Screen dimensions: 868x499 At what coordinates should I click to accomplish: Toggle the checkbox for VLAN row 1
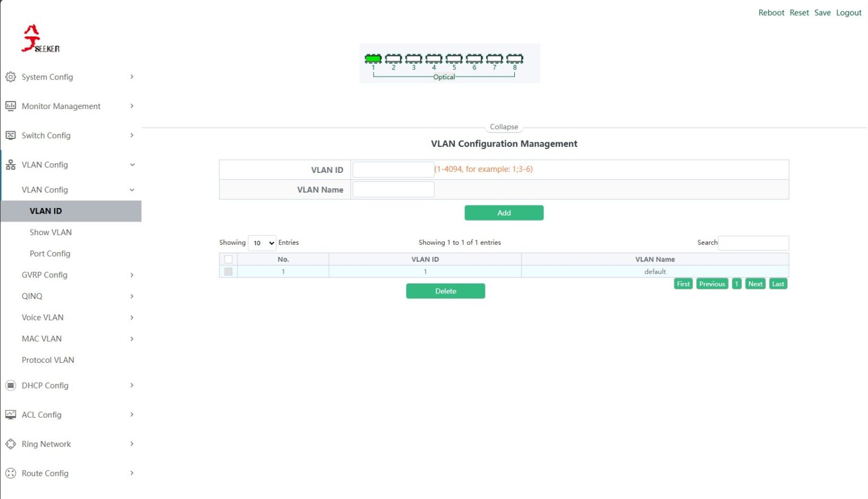pyautogui.click(x=228, y=272)
